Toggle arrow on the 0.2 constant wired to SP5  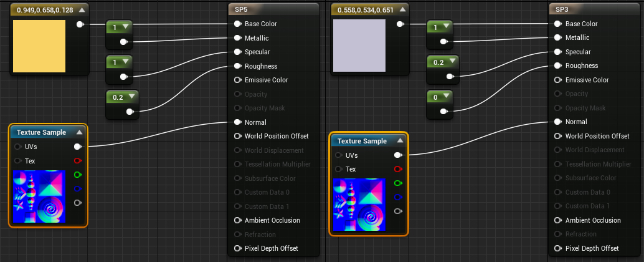(x=131, y=97)
